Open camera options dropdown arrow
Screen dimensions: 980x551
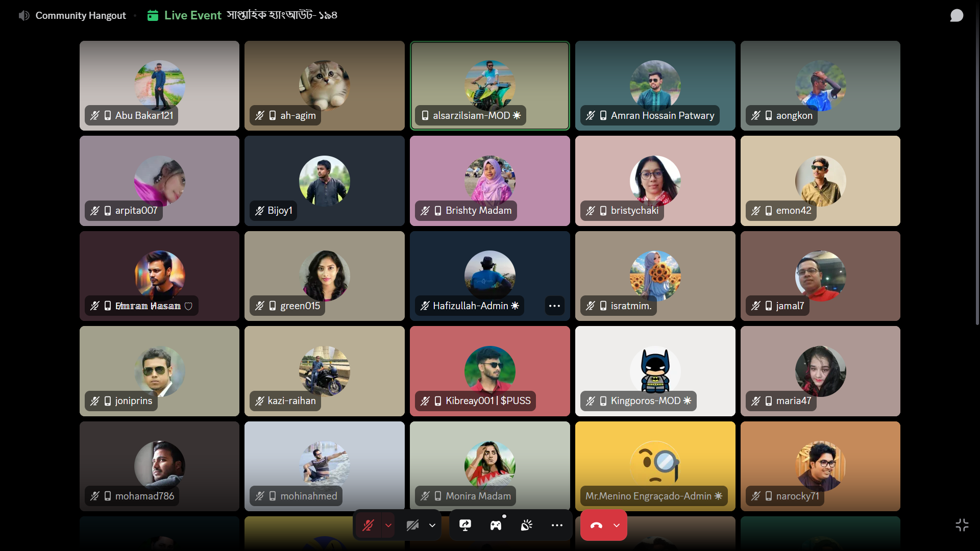click(x=432, y=525)
